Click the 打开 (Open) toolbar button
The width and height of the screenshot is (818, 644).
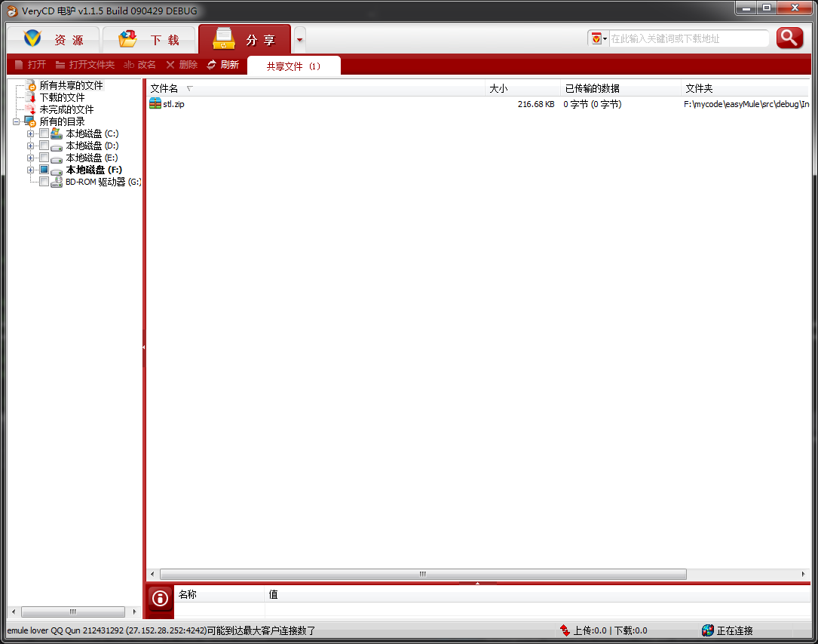(x=30, y=65)
